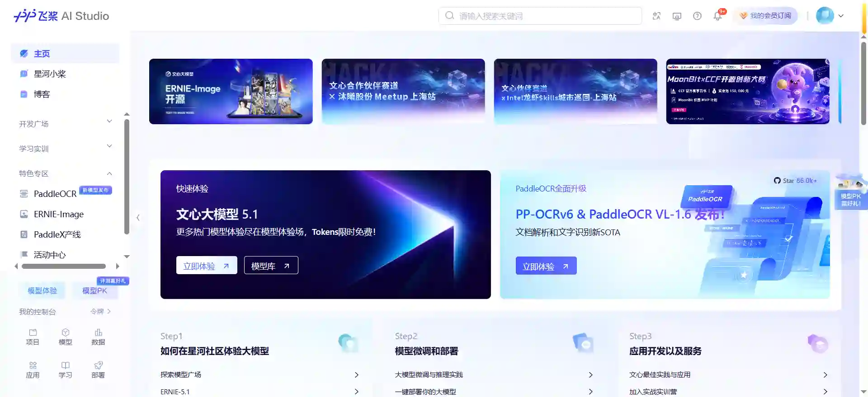Click the Step3 card purple icon

(x=818, y=343)
